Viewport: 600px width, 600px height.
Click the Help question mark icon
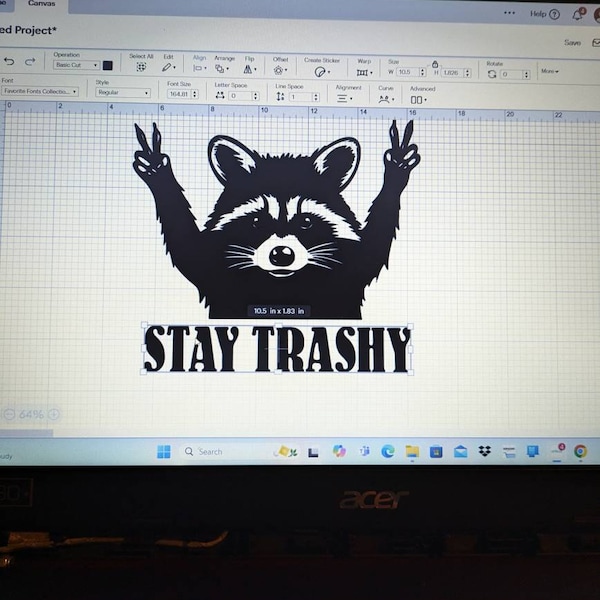coord(554,15)
